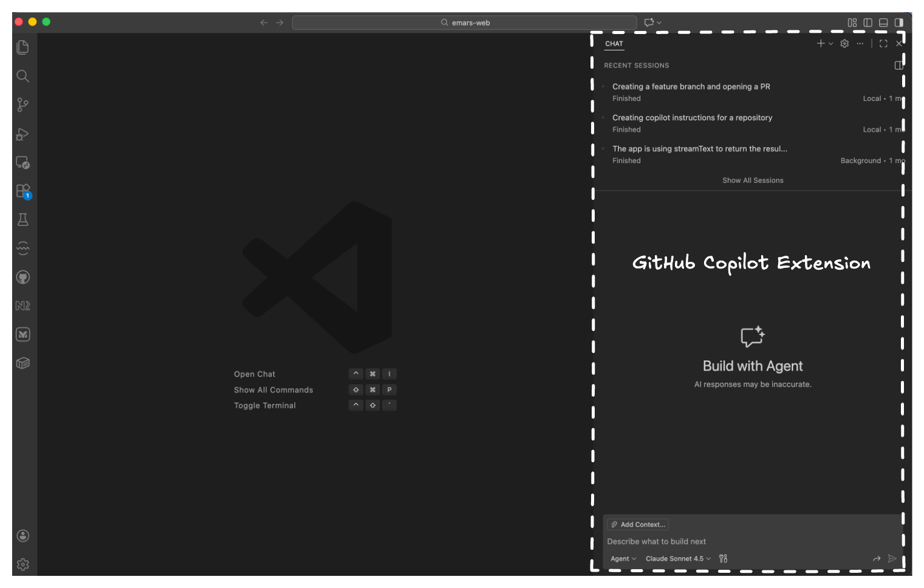Image resolution: width=924 pixels, height=588 pixels.
Task: Toggle the chat panel maximize control
Action: tap(883, 43)
